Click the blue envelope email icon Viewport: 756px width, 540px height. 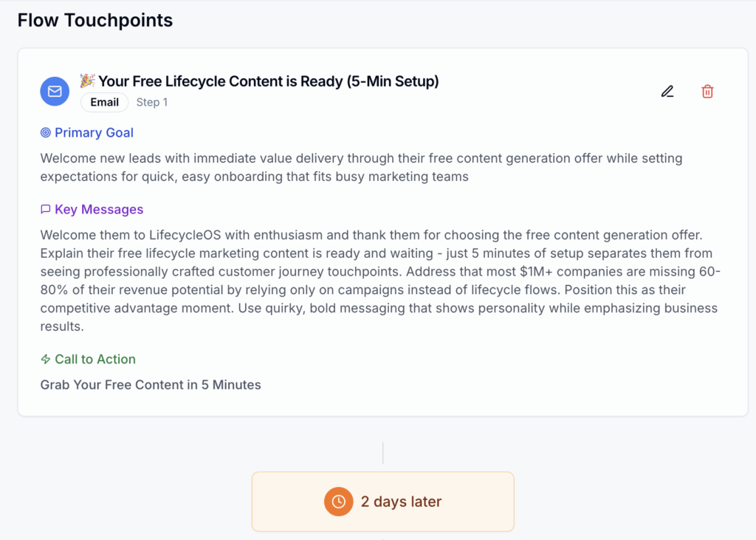click(x=55, y=92)
